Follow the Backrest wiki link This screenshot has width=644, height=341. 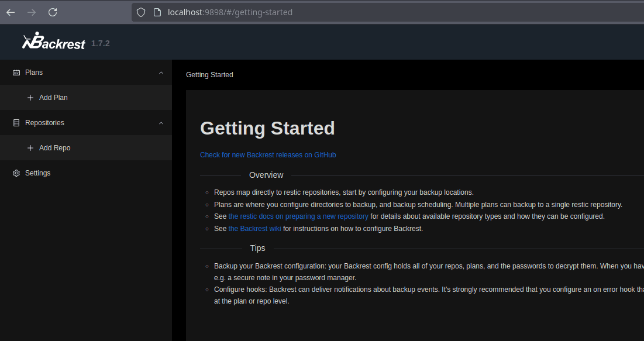click(x=254, y=229)
